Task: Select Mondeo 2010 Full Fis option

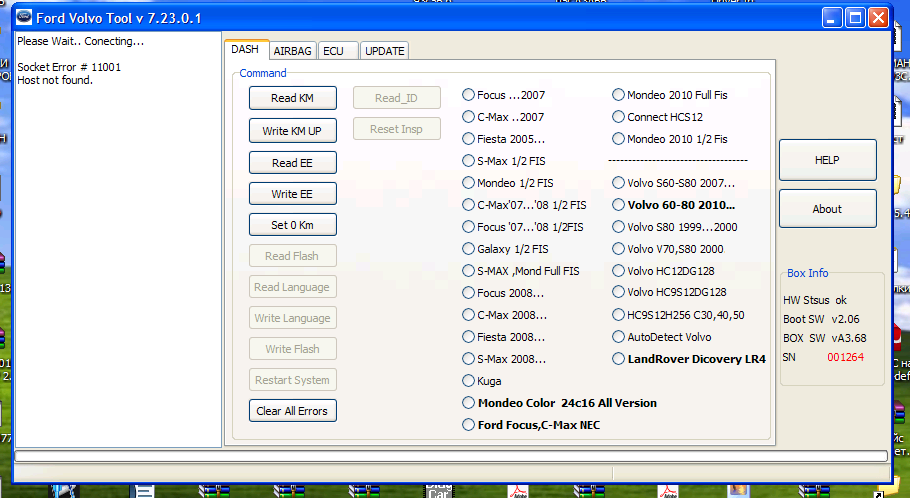Action: point(670,95)
